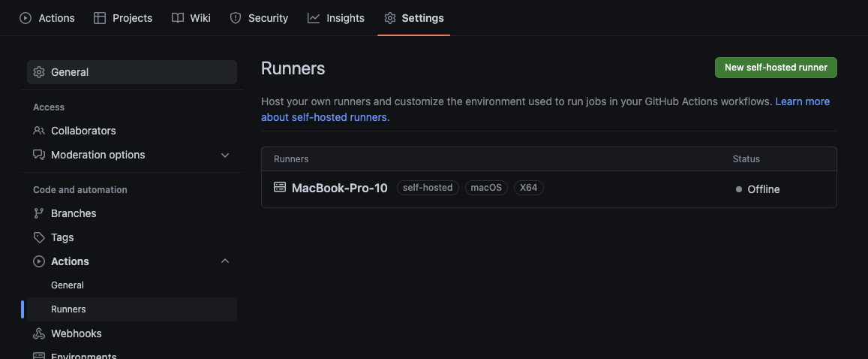
Task: Collapse the Actions section chevron
Action: 225,261
